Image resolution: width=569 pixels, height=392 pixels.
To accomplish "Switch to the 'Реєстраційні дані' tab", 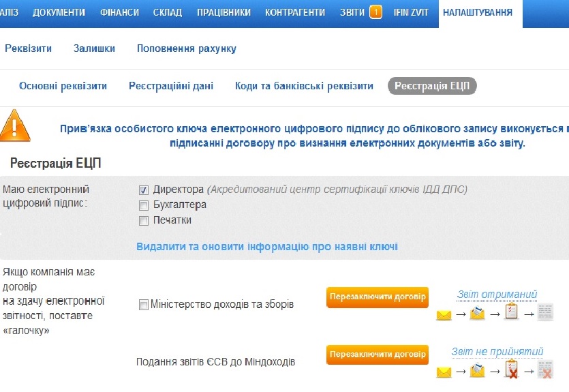I will (171, 86).
